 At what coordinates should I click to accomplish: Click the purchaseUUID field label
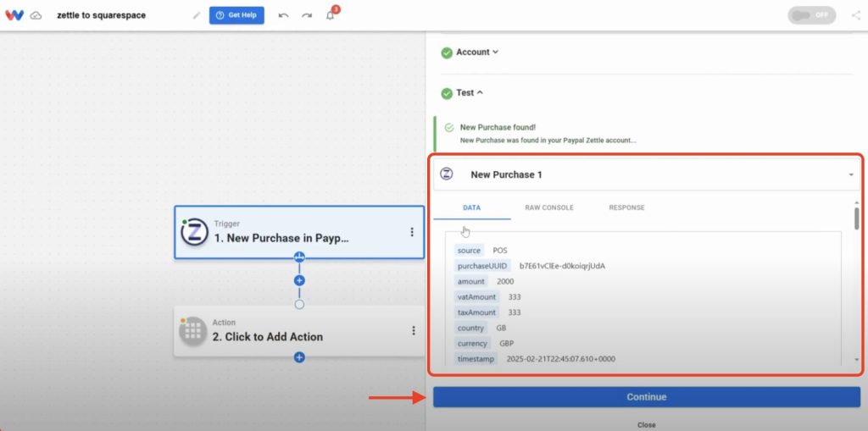click(x=482, y=266)
